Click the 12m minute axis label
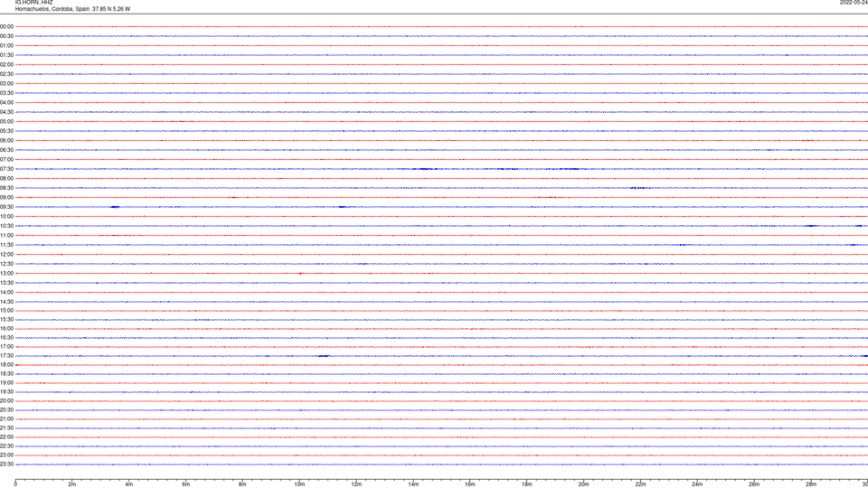The image size is (868, 488). tap(356, 484)
